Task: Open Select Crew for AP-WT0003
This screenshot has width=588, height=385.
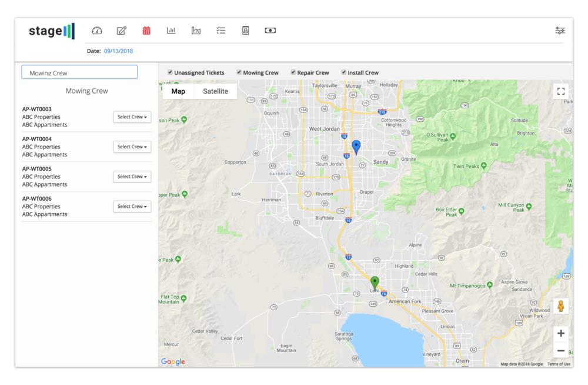Action: [132, 117]
